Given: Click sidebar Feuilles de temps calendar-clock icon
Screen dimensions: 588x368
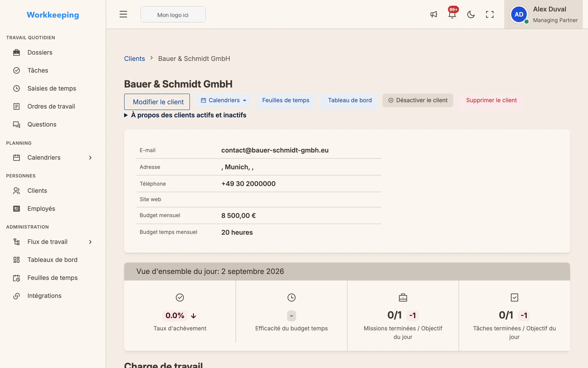Looking at the screenshot, I should click(x=17, y=278).
